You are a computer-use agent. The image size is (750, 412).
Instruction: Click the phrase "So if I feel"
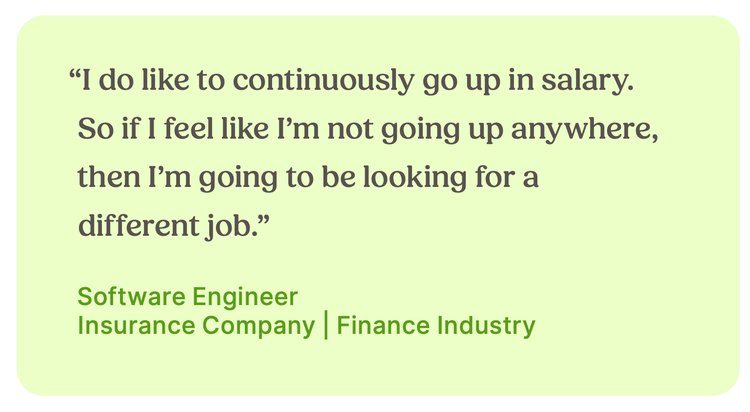click(x=145, y=128)
